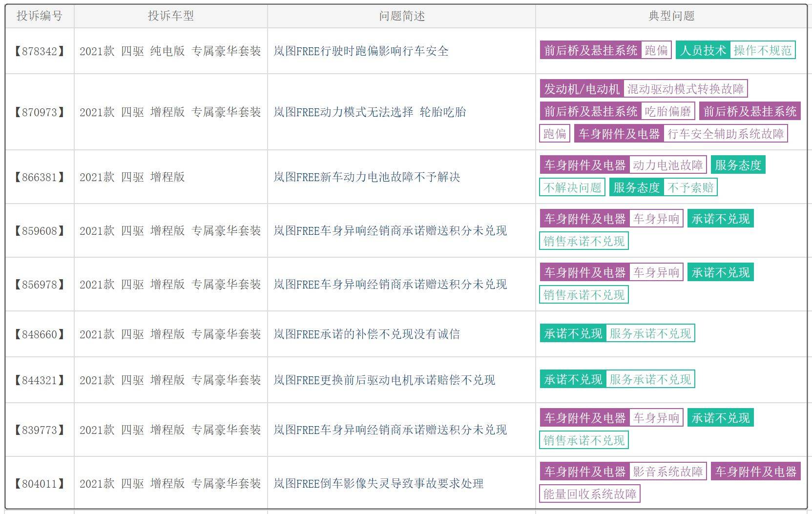
Task: Click the 吃胎偏磨 tag
Action: (667, 111)
